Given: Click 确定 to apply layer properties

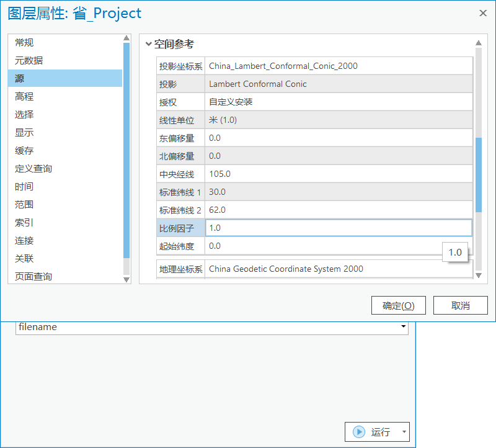Looking at the screenshot, I should coord(399,305).
